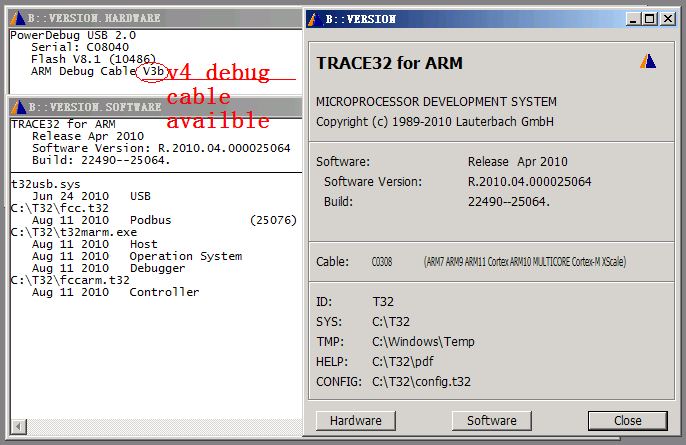This screenshot has height=445, width=686.
Task: Click the B::VERSION.SOFTWARE title bar
Action: [155, 107]
